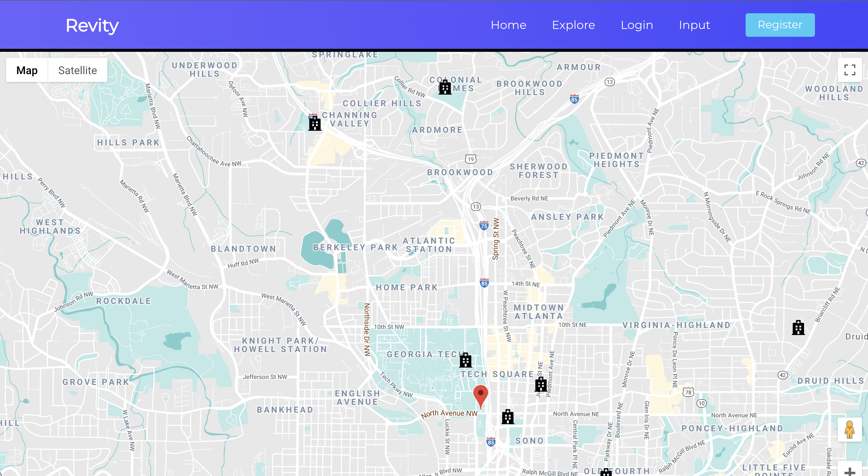The image size is (868, 476).
Task: Click the building marker beside Georgia Tech label
Action: pos(465,360)
